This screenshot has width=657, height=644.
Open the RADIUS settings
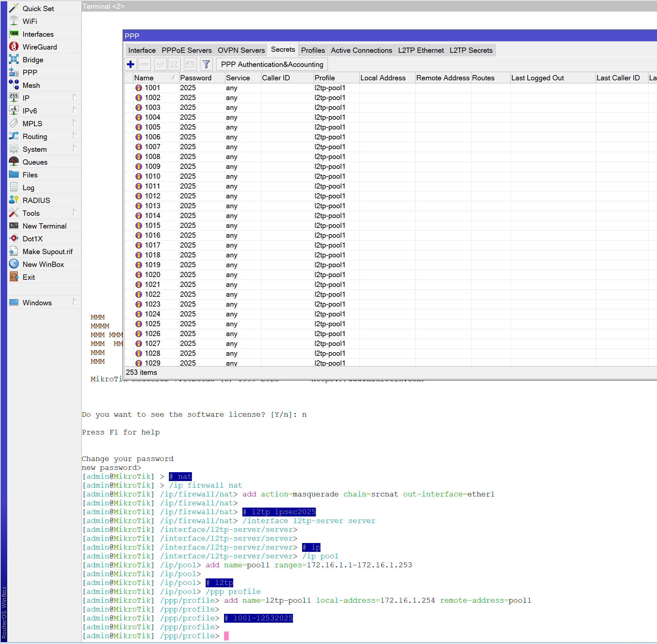(x=44, y=200)
